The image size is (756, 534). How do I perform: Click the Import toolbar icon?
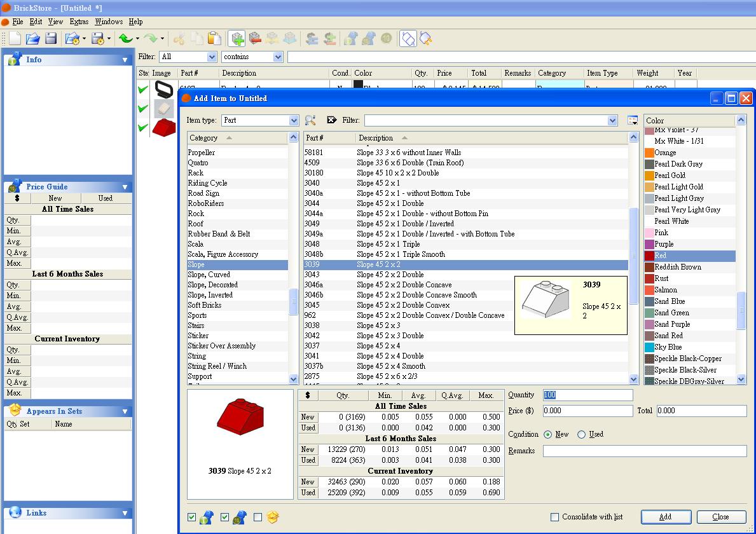[72, 39]
